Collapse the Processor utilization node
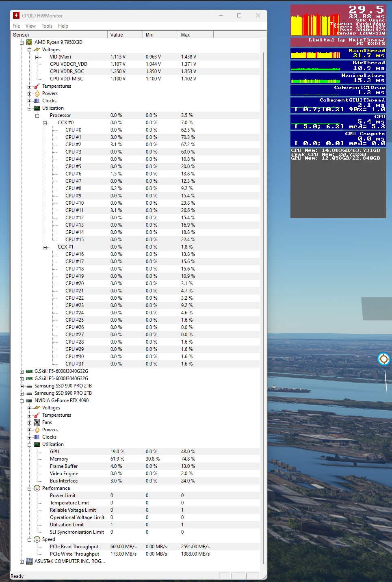 click(x=37, y=116)
